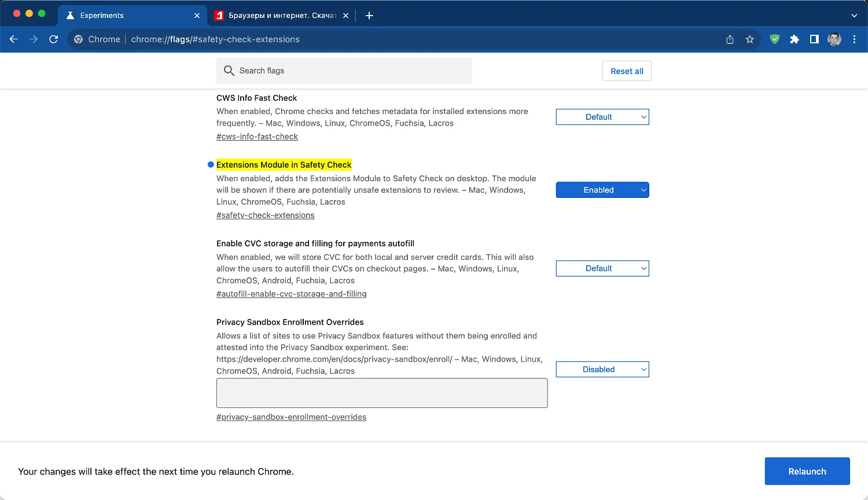Switch to the Браузеры и интернет tab
Screen dimensions: 868x500
(x=281, y=16)
